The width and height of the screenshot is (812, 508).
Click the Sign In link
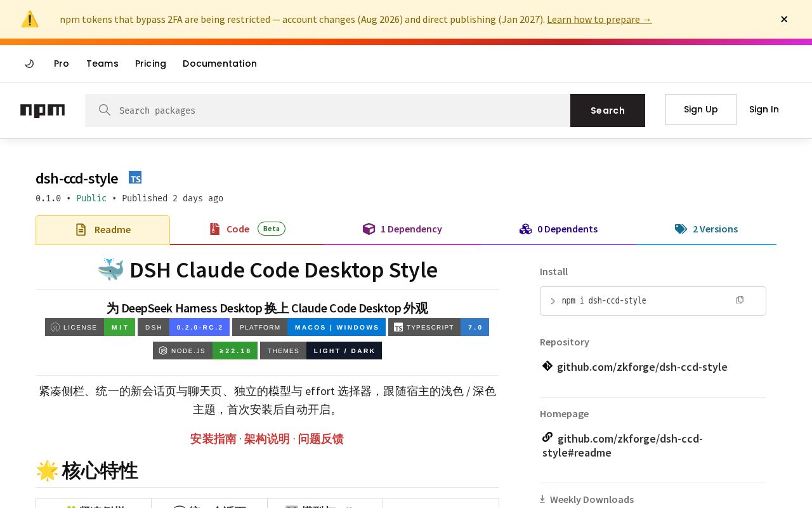pos(764,109)
